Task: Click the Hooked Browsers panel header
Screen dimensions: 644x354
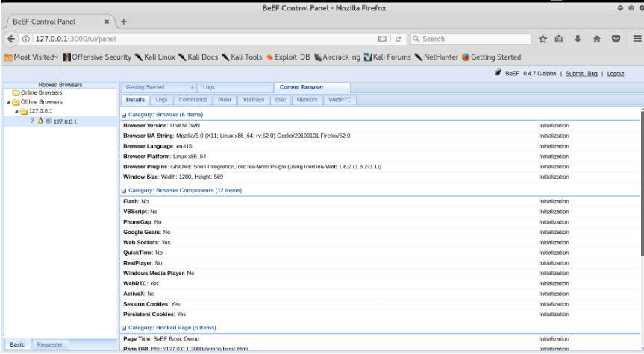Action: tap(60, 85)
